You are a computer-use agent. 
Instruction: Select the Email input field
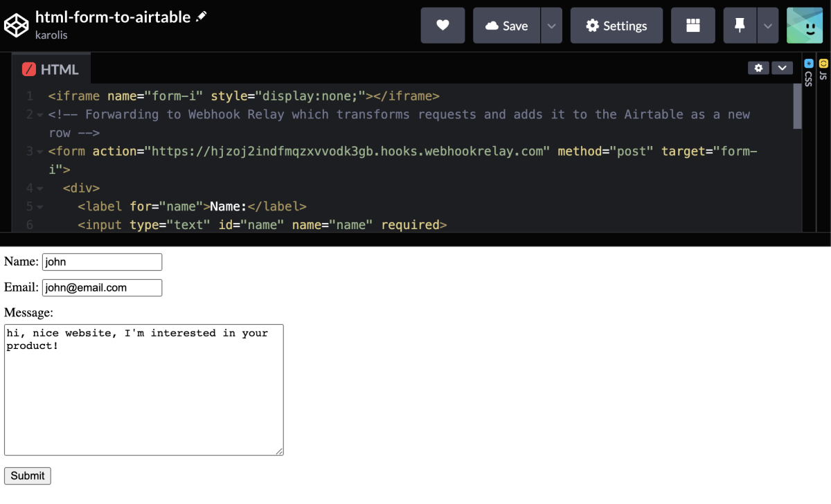(102, 287)
